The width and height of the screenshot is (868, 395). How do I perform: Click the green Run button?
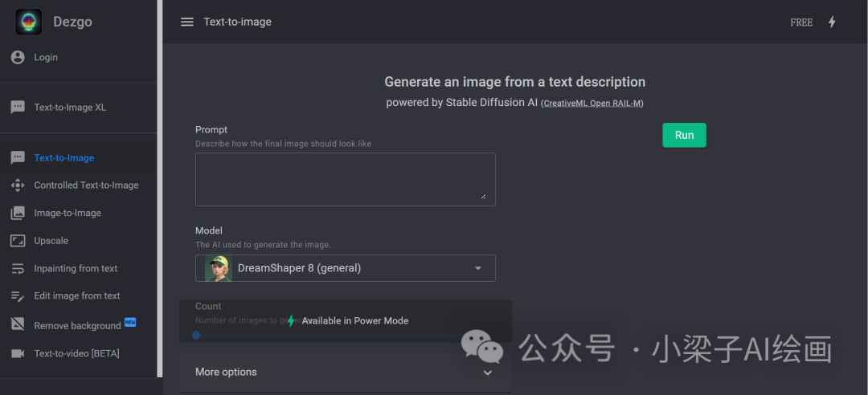pyautogui.click(x=684, y=135)
